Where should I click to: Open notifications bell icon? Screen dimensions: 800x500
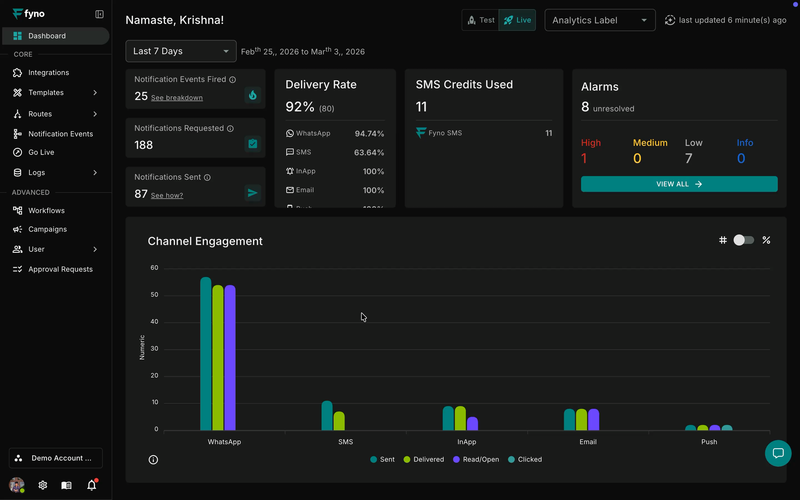92,485
